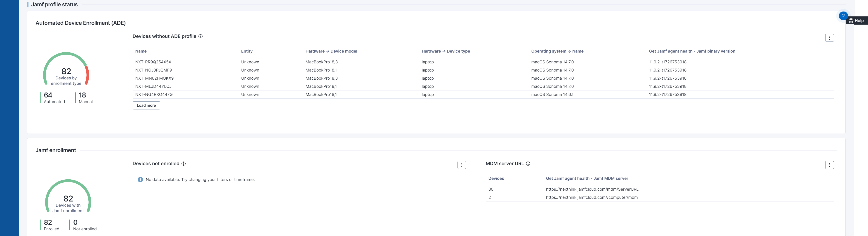Click the mdm/ServerURL Jamf server address

coord(592,189)
